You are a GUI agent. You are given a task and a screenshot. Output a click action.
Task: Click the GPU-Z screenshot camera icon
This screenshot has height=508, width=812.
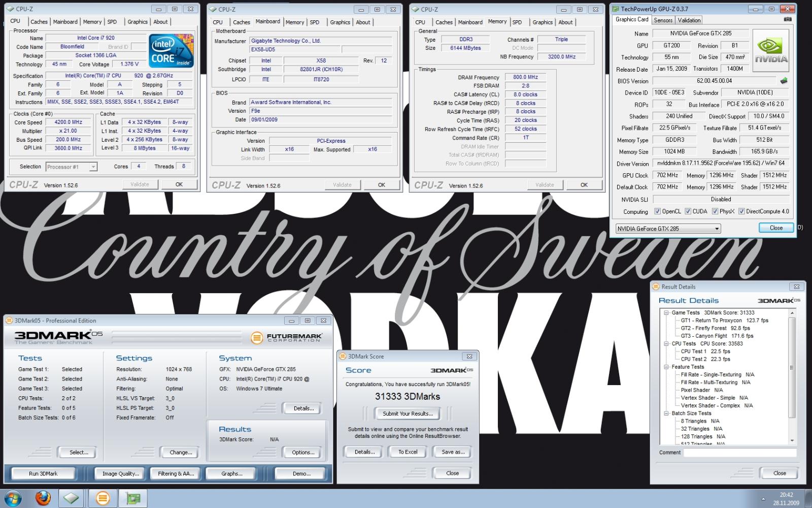click(788, 20)
